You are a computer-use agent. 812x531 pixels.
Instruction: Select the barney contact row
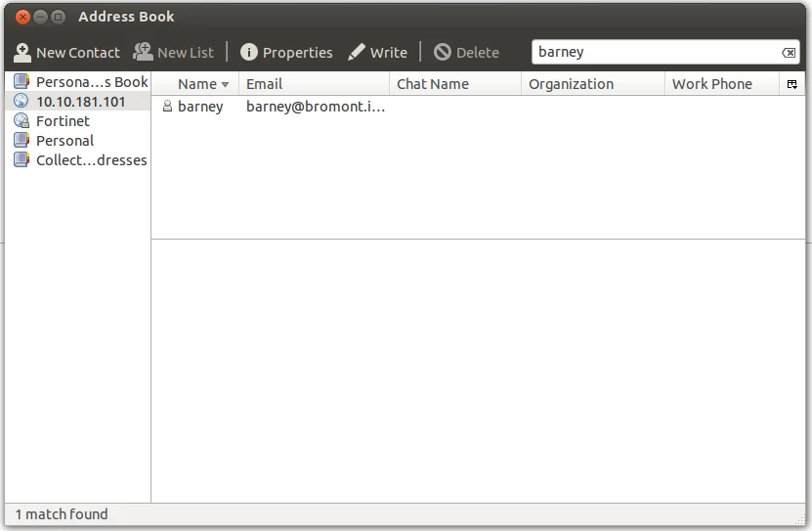click(x=478, y=107)
